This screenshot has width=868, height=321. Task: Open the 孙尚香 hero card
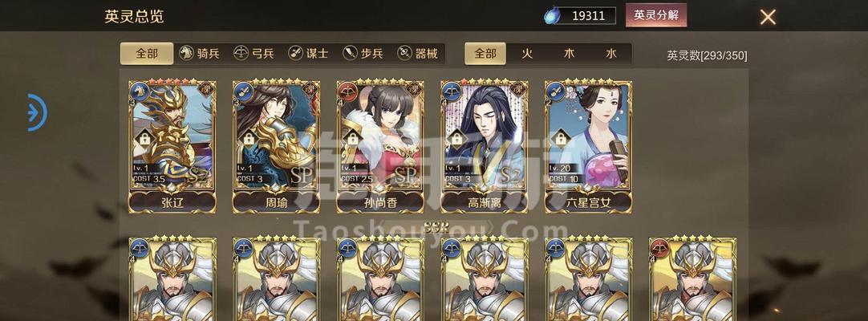[380, 146]
